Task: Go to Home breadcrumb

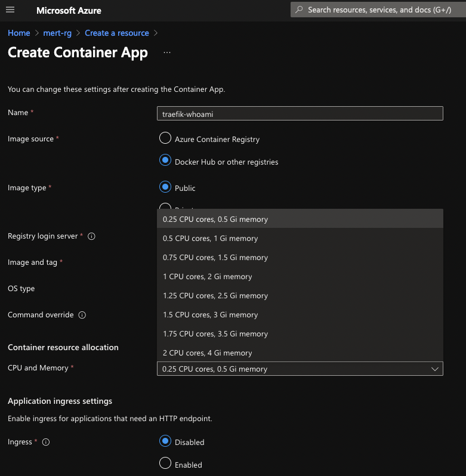Action: pos(19,33)
